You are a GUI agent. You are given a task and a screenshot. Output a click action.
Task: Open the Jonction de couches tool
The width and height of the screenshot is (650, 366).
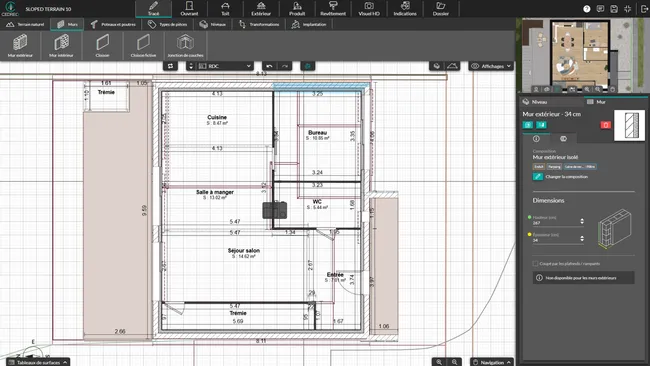click(x=185, y=46)
